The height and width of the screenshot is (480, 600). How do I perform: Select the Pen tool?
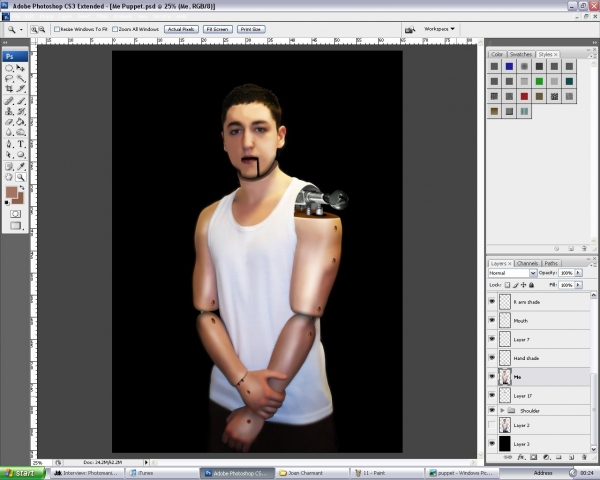point(9,144)
